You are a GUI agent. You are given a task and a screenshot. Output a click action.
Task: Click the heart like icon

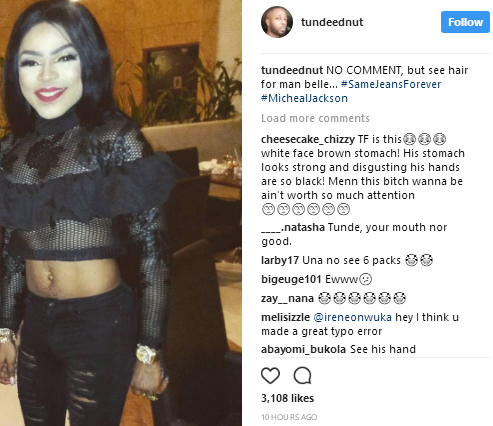(x=270, y=376)
